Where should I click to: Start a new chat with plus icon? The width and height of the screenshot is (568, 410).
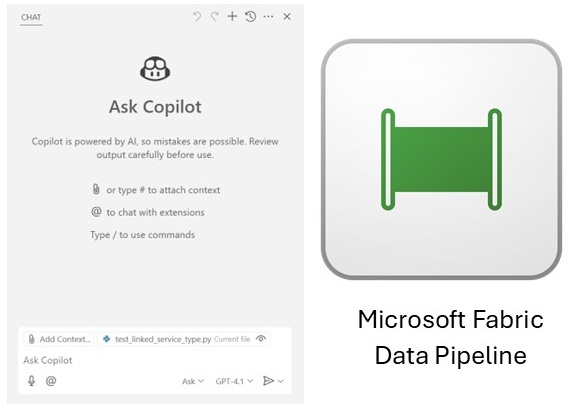coord(232,16)
